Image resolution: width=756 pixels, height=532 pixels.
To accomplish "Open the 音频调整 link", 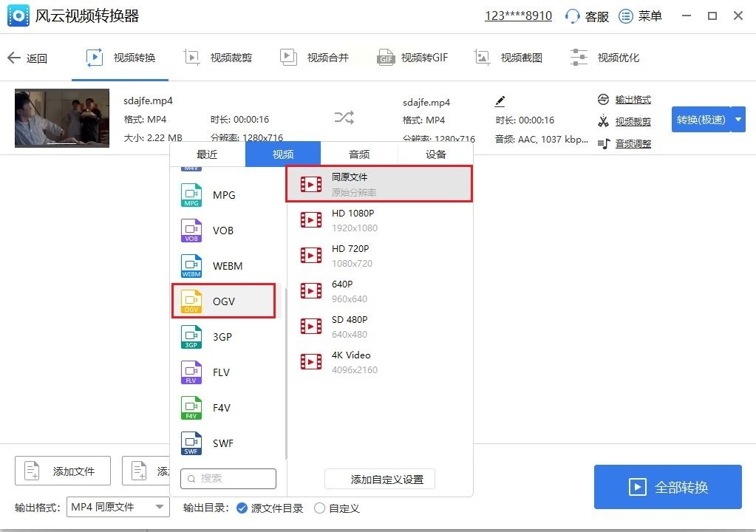I will click(633, 143).
